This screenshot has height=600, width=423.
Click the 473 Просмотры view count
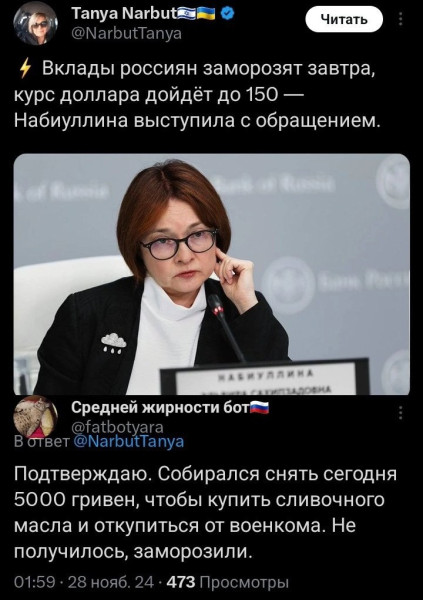click(x=227, y=582)
